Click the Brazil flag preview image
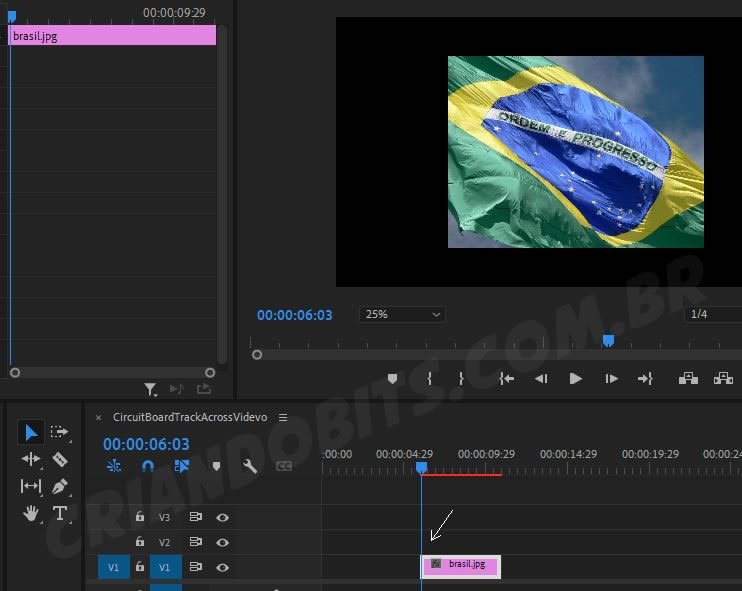 (575, 152)
